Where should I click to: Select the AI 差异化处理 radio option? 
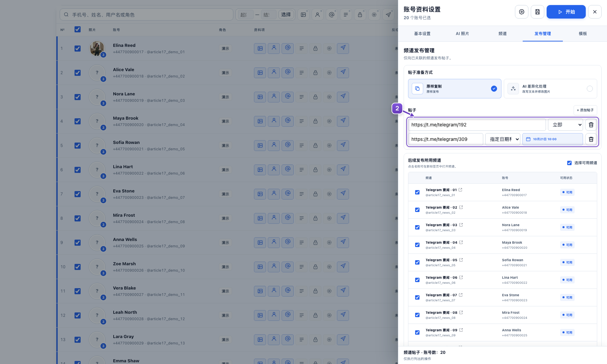click(x=550, y=89)
